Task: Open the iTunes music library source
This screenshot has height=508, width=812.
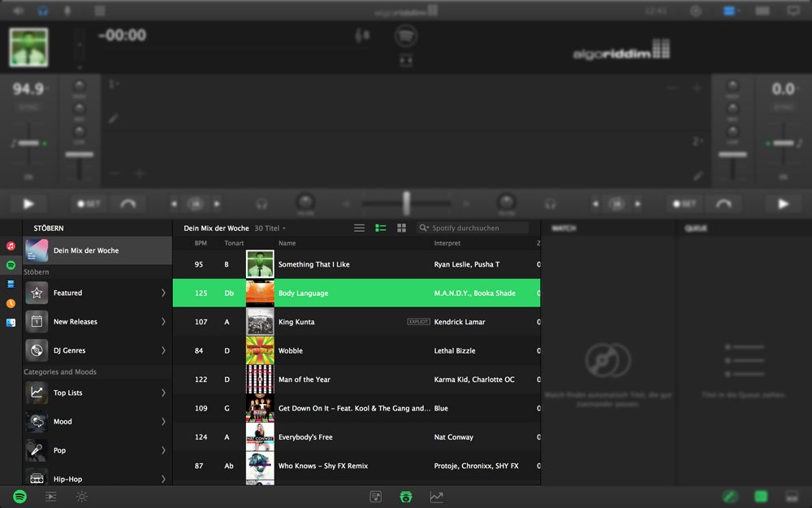Action: point(11,245)
